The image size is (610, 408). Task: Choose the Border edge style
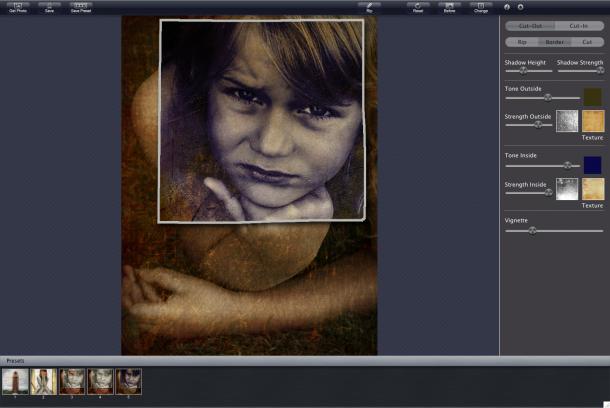point(554,42)
